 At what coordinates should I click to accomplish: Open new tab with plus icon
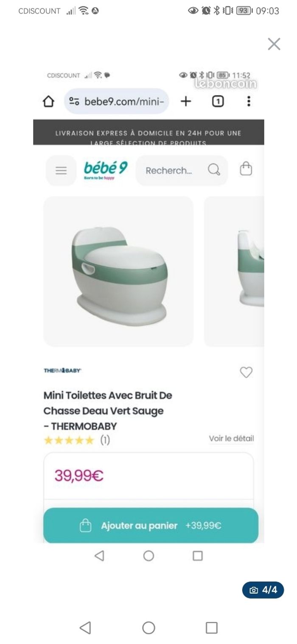186,101
